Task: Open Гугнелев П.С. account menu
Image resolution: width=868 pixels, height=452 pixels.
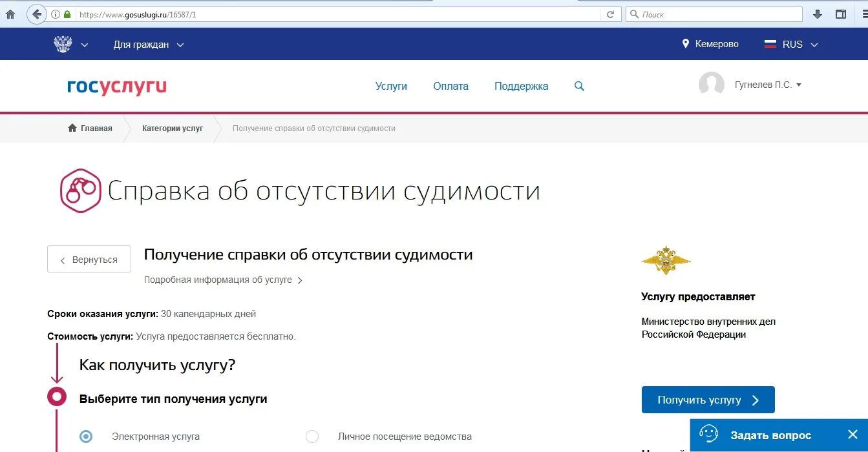Action: tap(768, 85)
